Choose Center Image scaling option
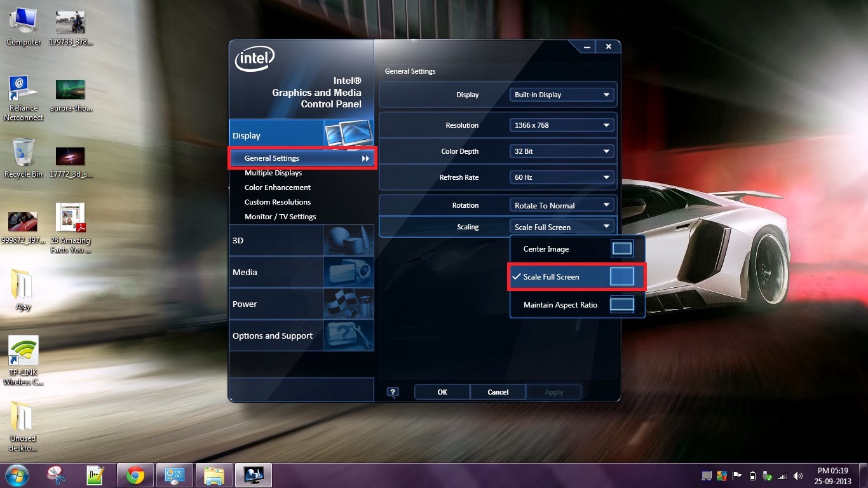The height and width of the screenshot is (488, 868). 578,249
